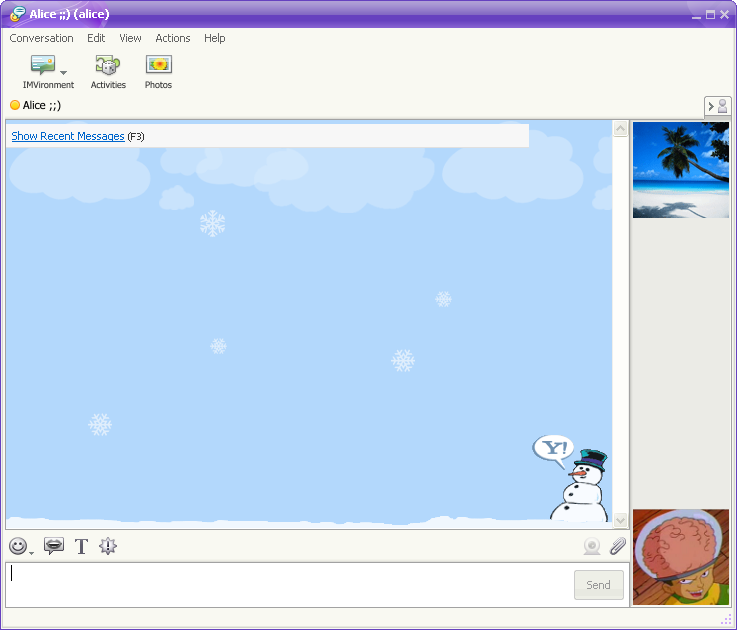This screenshot has width=737, height=630.
Task: Open the Help menu
Action: pos(214,38)
